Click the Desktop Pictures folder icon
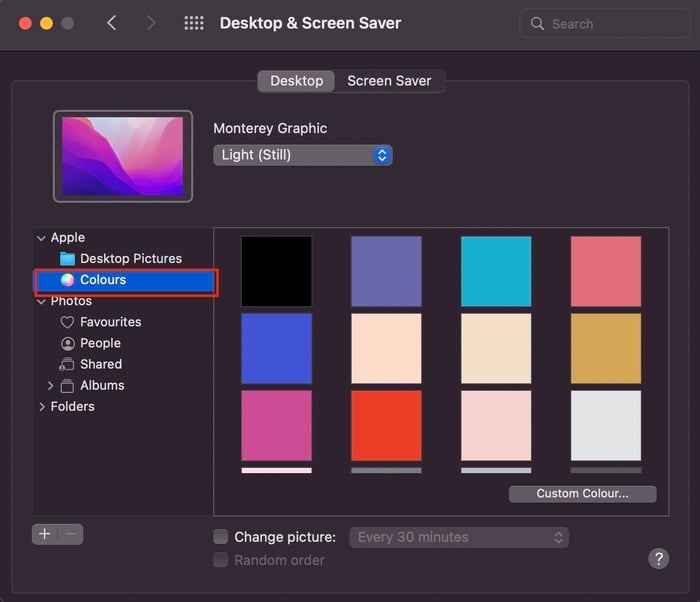The height and width of the screenshot is (602, 700). [67, 259]
